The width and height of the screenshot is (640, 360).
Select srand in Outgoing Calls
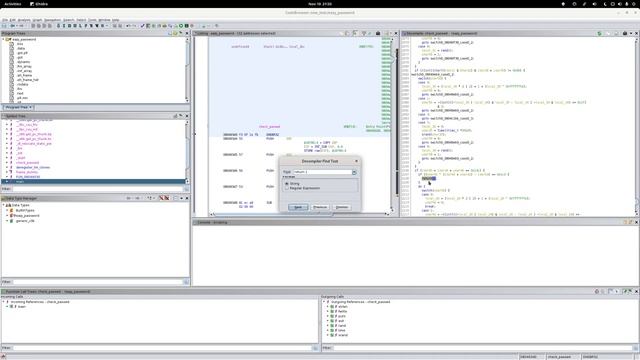[x=343, y=335]
